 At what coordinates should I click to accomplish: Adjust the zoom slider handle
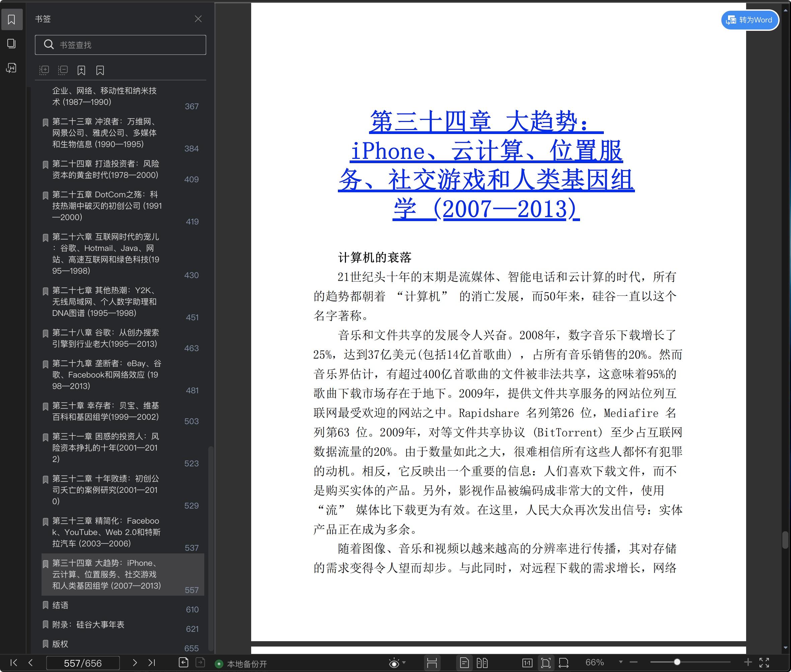tap(677, 663)
